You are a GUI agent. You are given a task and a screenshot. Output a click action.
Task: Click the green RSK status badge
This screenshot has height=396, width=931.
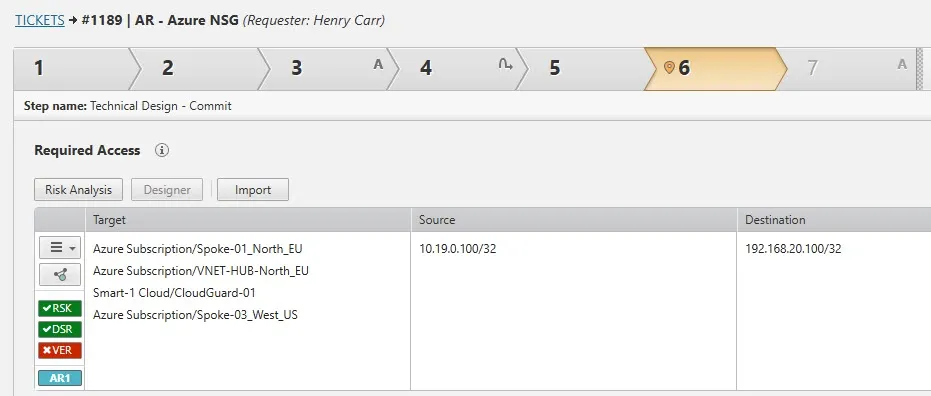[x=60, y=308]
